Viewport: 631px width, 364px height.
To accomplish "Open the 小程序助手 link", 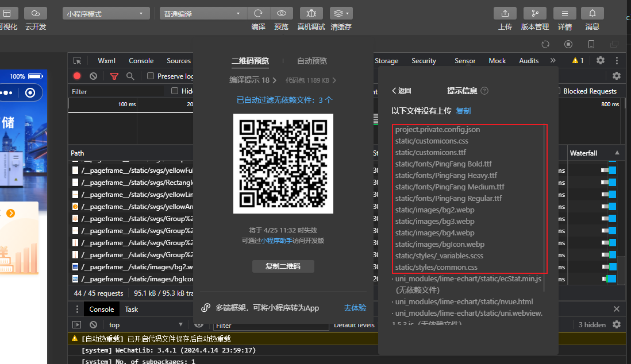I will click(276, 241).
